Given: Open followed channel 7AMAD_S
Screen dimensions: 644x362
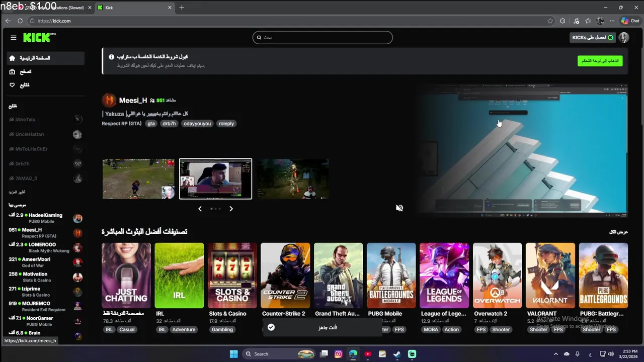Looking at the screenshot, I should pyautogui.click(x=45, y=178).
